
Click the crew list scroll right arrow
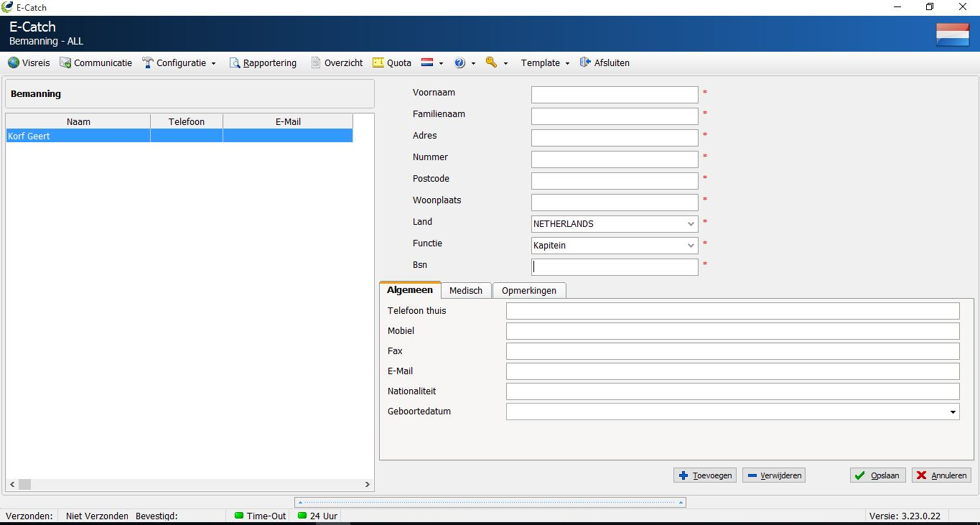[368, 485]
